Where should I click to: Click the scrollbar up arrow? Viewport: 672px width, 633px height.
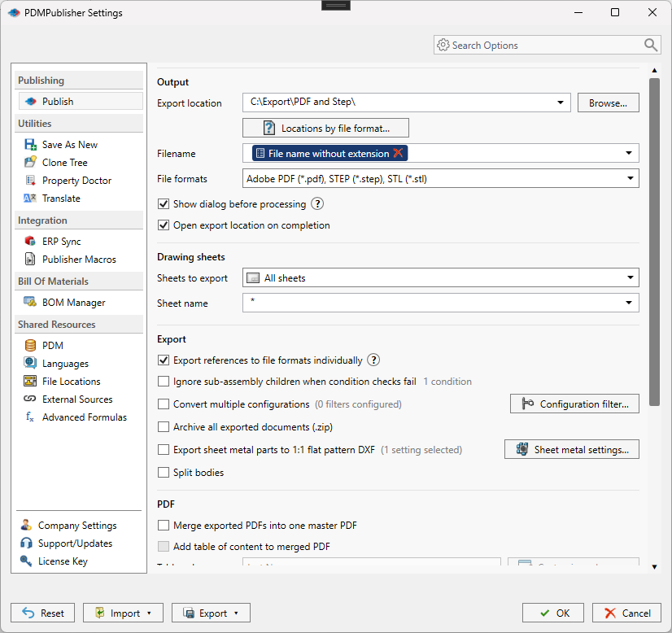click(x=654, y=70)
